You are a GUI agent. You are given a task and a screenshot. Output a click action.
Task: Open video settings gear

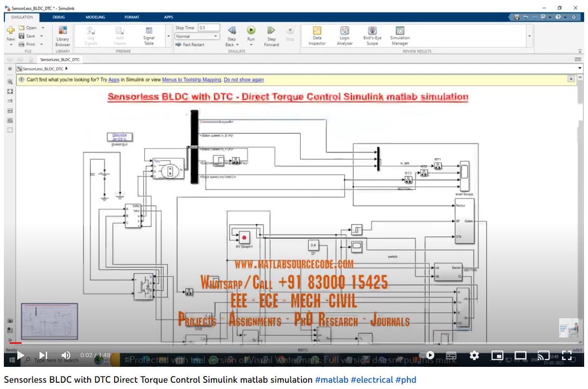[474, 355]
